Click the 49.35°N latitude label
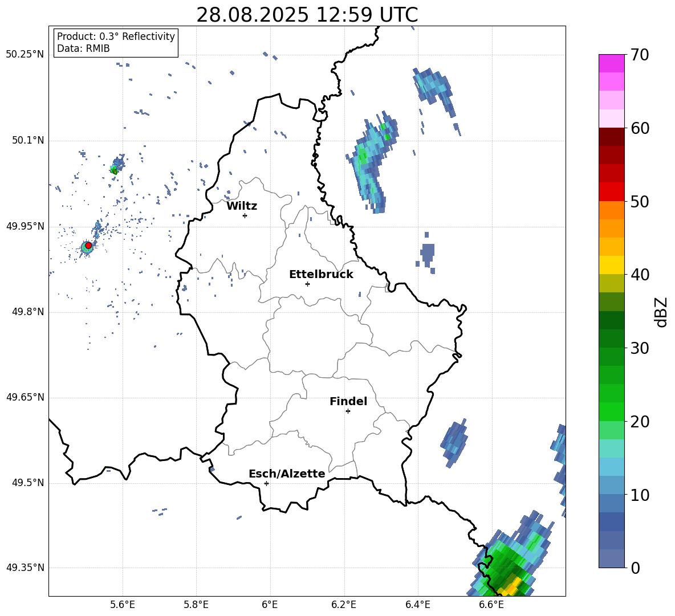Viewport: 675px width, 616px height. coord(25,568)
